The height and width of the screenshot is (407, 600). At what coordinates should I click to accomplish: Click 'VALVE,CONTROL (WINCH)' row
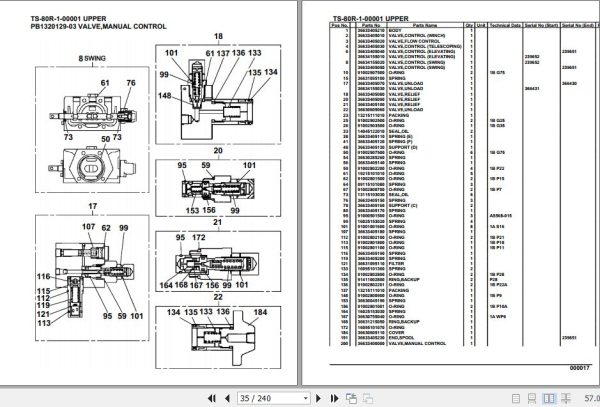(463, 36)
